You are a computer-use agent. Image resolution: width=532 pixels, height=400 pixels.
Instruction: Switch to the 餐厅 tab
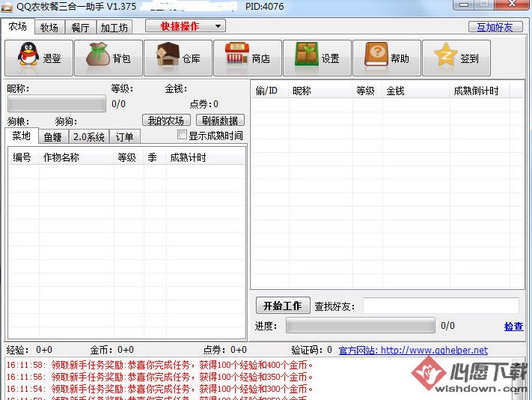pyautogui.click(x=80, y=28)
